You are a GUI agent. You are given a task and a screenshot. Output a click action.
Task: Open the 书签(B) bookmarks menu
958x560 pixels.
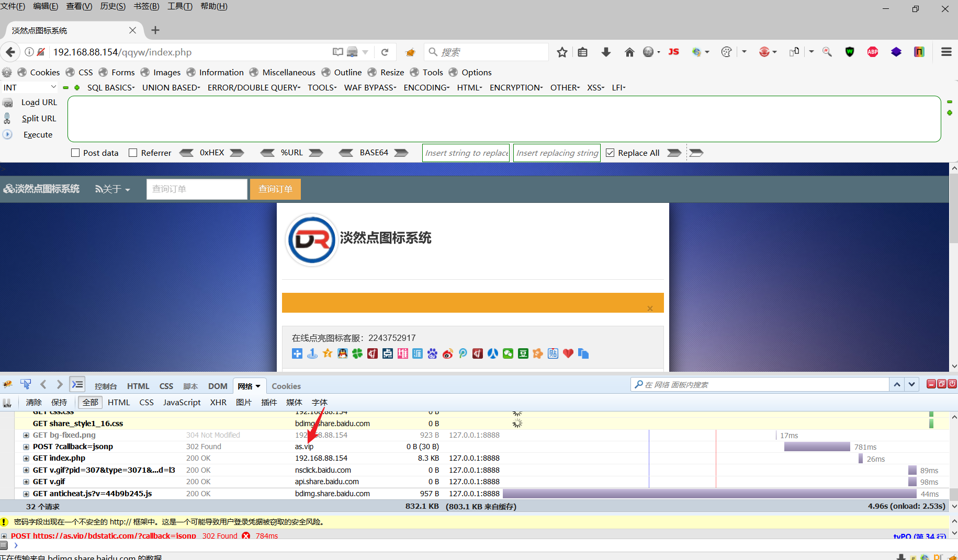coord(146,6)
